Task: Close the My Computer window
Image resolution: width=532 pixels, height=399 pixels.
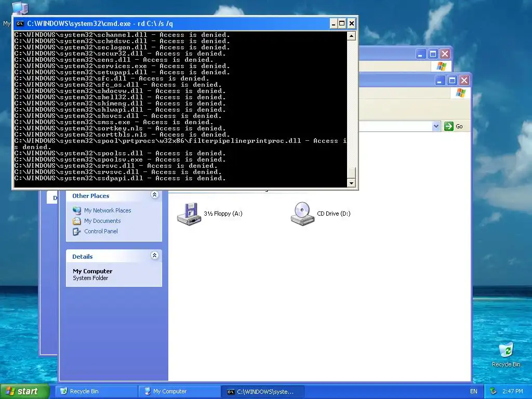Action: 464,81
